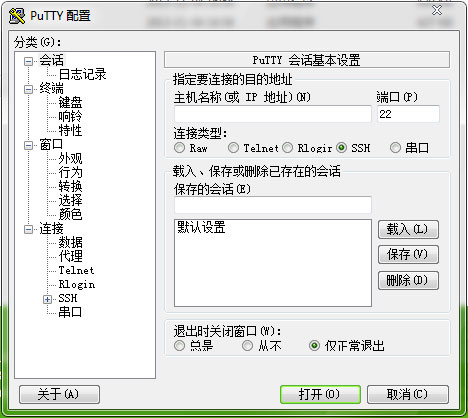Choose 从不 for close window on exit

pyautogui.click(x=247, y=346)
